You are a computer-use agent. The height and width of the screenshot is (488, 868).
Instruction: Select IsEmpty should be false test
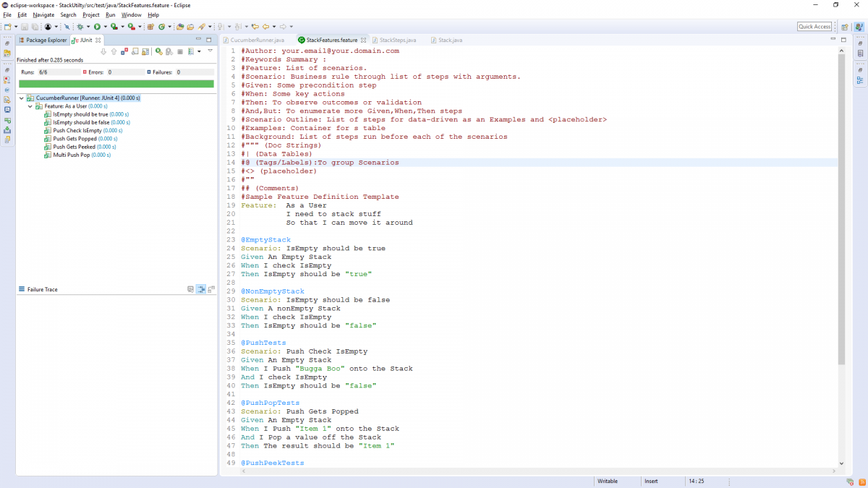(86, 122)
